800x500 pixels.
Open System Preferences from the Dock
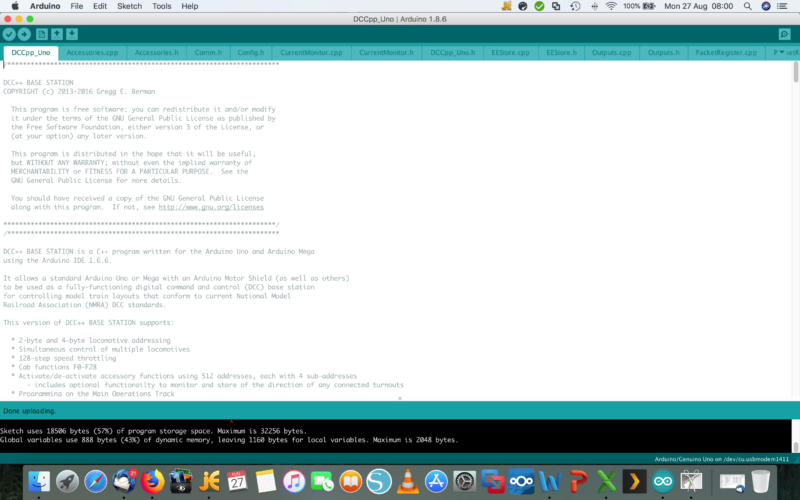[464, 481]
